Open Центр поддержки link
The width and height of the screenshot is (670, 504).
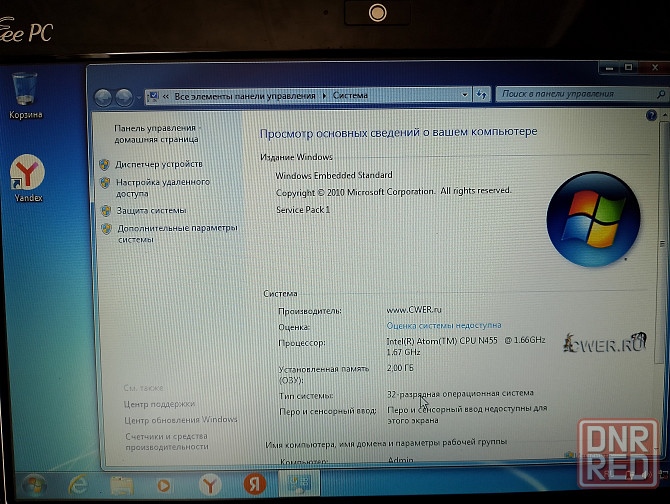click(x=159, y=404)
